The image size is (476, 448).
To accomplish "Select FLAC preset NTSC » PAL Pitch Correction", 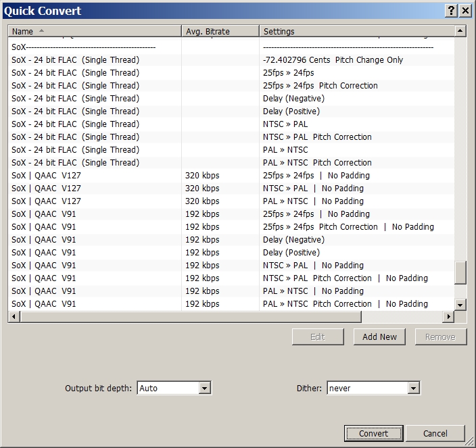I will click(x=231, y=137).
